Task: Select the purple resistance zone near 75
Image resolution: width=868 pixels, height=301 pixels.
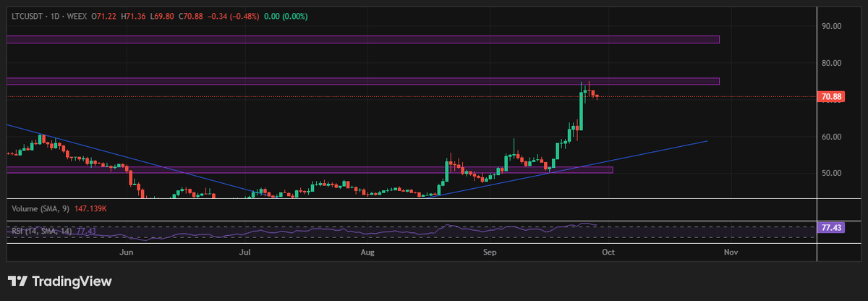Action: 363,81
